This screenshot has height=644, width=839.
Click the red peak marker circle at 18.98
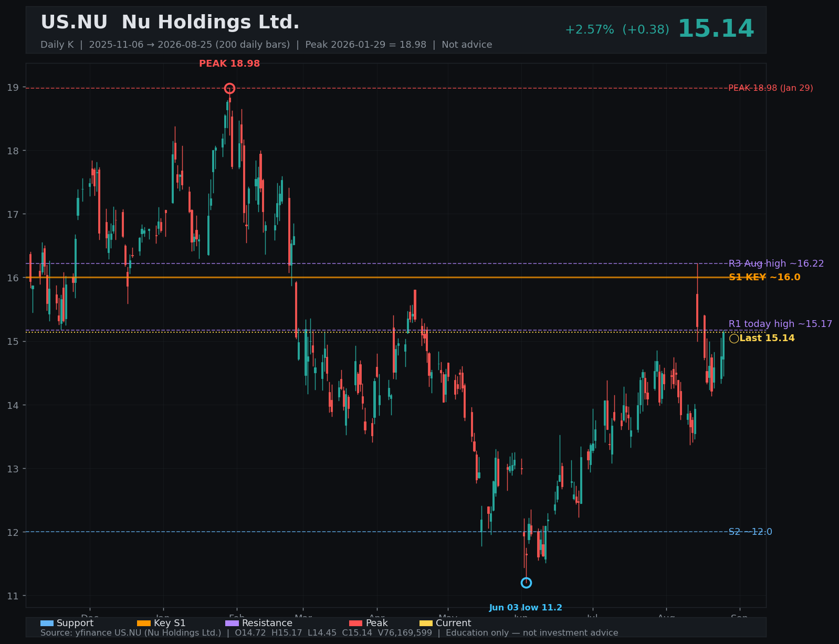[229, 88]
